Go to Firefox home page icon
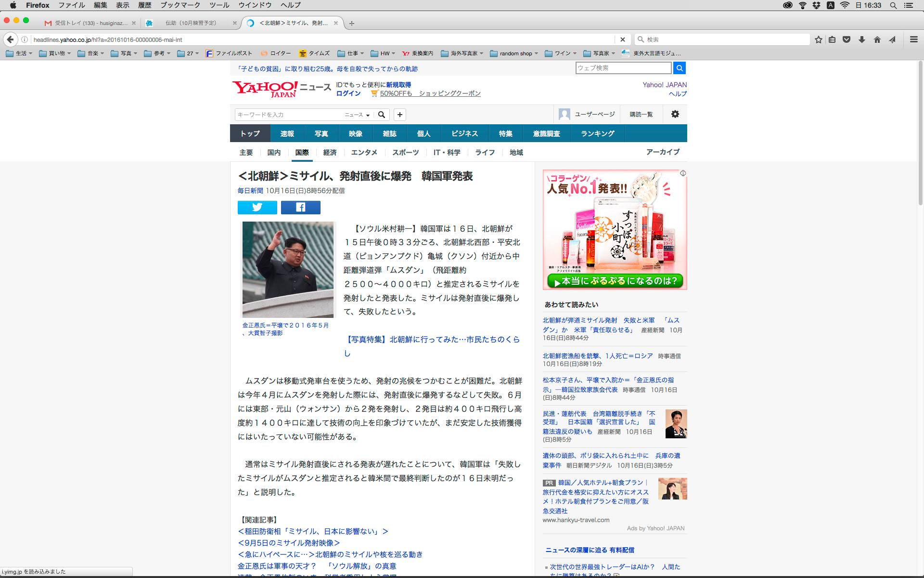Viewport: 924px width, 578px height. (877, 39)
